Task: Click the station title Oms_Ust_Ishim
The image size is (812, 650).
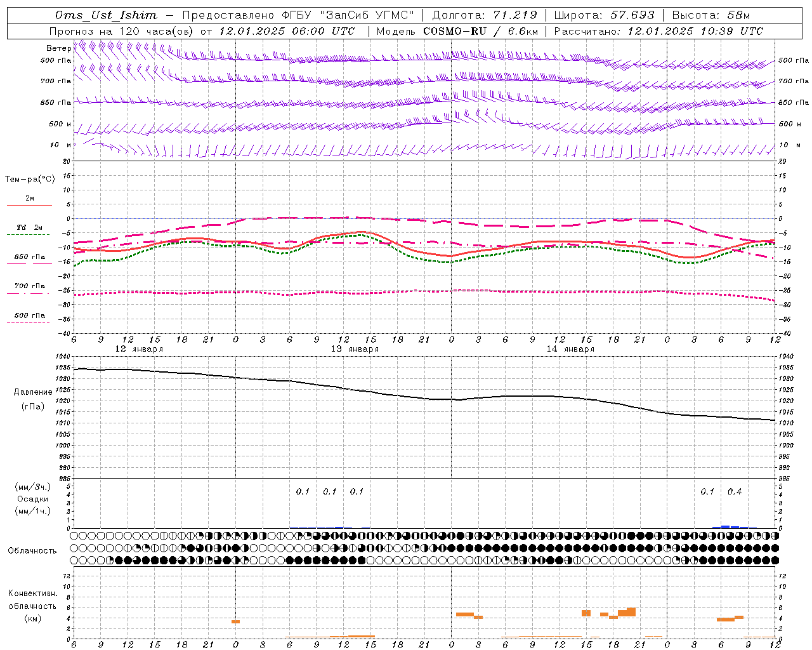Action: pyautogui.click(x=106, y=15)
